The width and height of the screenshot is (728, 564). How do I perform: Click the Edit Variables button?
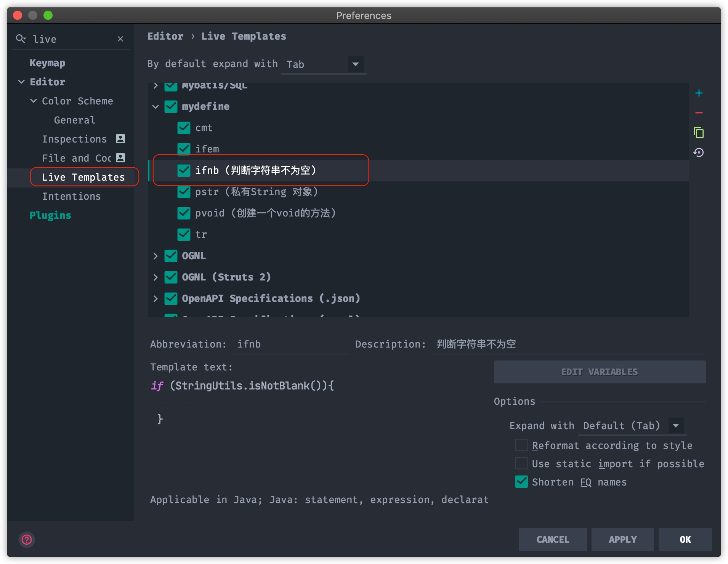(599, 372)
